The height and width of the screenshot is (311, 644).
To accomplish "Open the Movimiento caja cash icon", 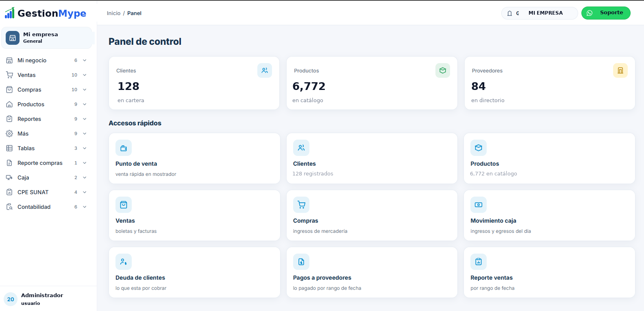I will pos(479,205).
